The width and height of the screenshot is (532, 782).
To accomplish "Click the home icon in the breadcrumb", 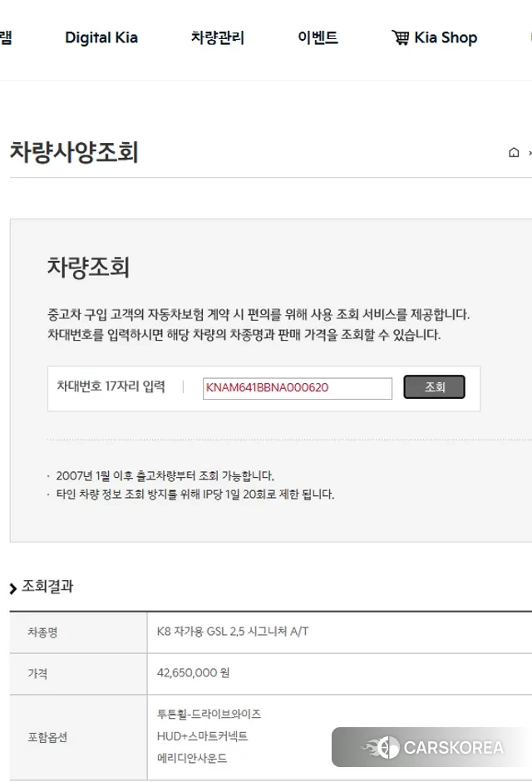I will click(514, 153).
